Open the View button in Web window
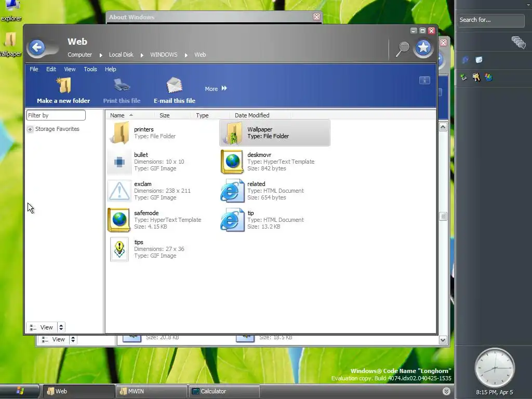This screenshot has width=532, height=399. 42,327
